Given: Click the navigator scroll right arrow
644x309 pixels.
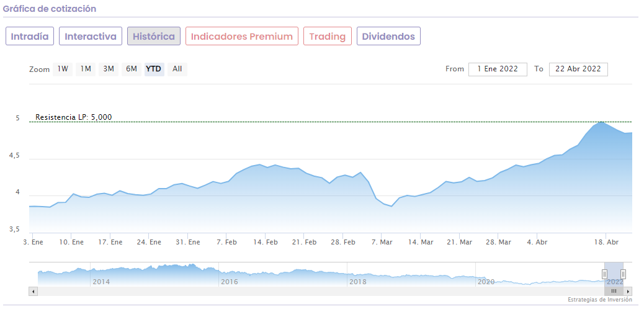Looking at the screenshot, I should point(628,291).
